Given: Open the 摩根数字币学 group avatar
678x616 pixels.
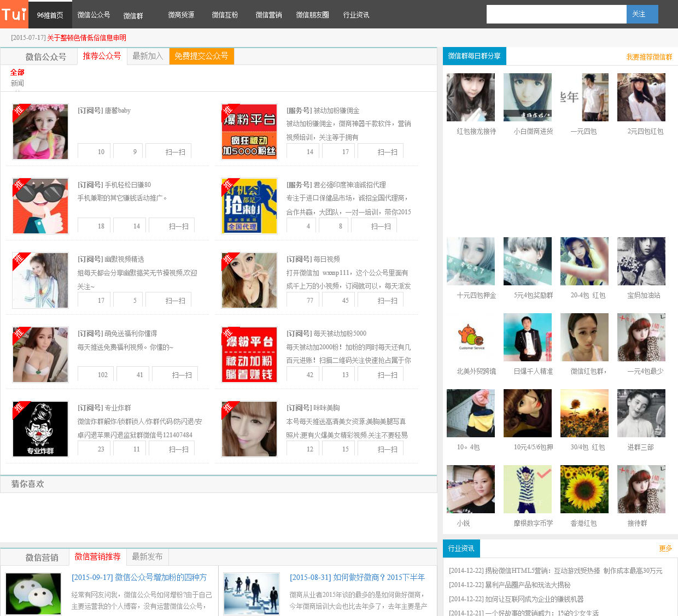Looking at the screenshot, I should [x=528, y=489].
